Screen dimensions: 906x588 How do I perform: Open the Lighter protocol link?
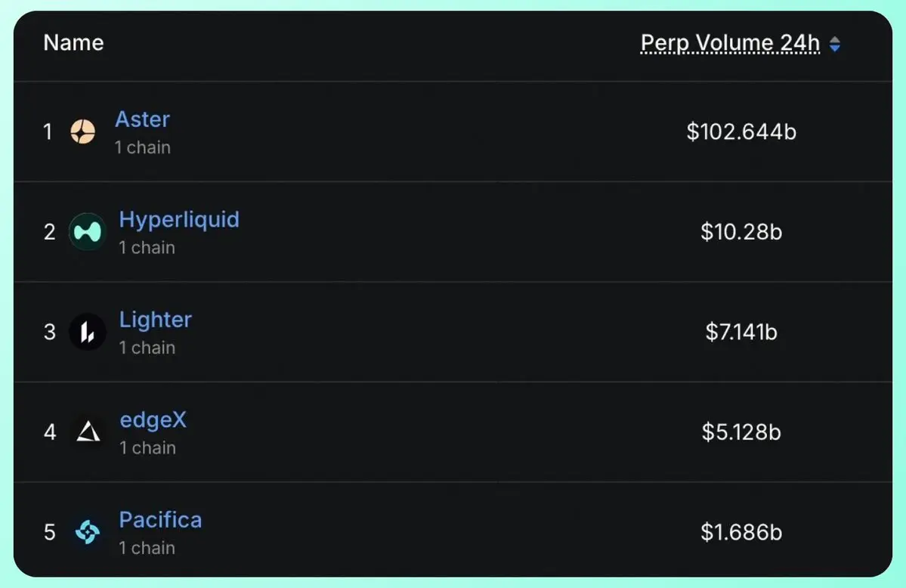pos(156,320)
